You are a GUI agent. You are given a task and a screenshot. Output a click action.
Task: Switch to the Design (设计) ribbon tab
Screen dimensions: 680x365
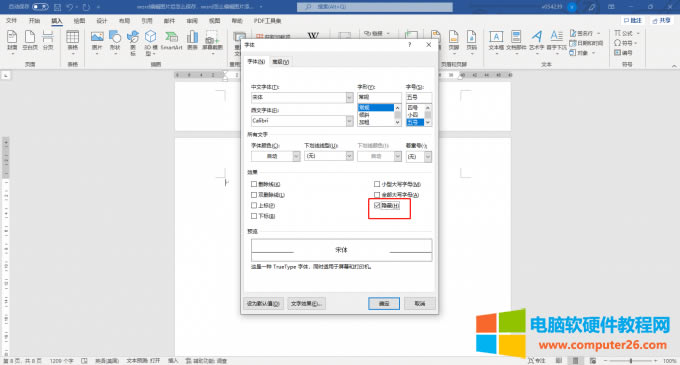tap(101, 21)
